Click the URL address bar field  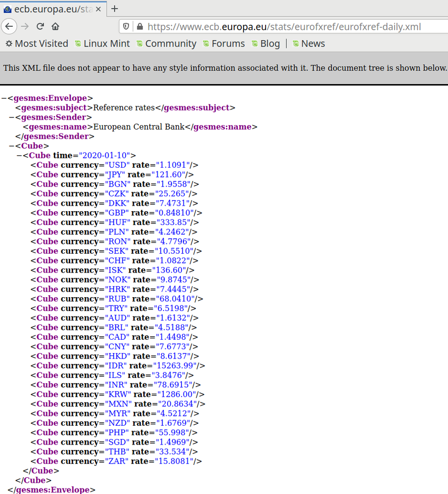(283, 27)
